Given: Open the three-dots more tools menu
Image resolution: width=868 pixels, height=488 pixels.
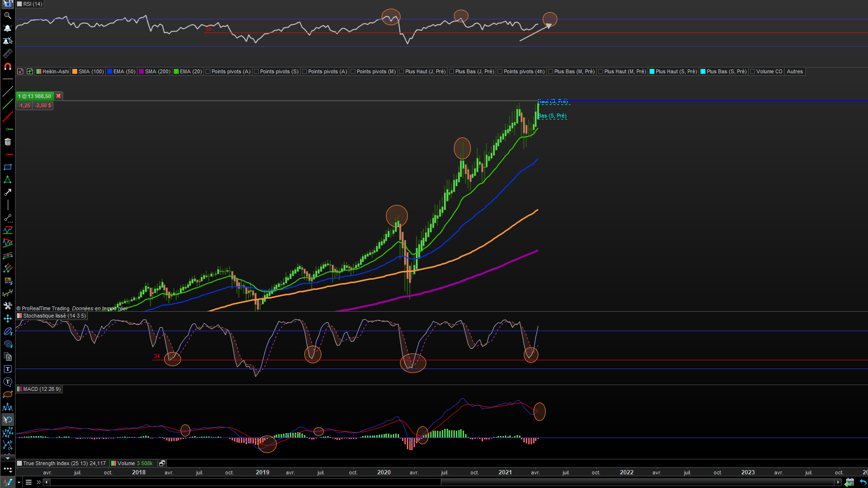Looking at the screenshot, I should click(7, 469).
